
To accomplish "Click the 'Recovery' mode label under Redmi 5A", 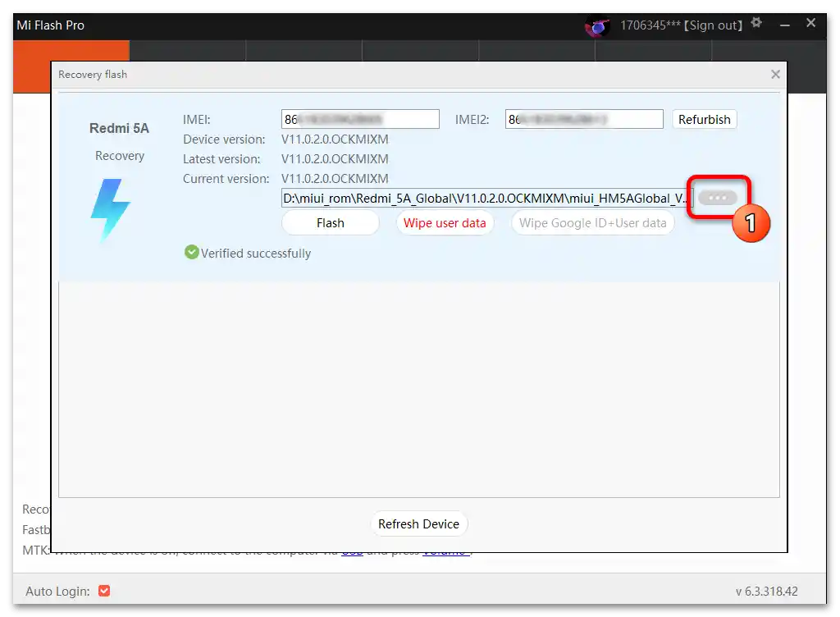I will [120, 156].
